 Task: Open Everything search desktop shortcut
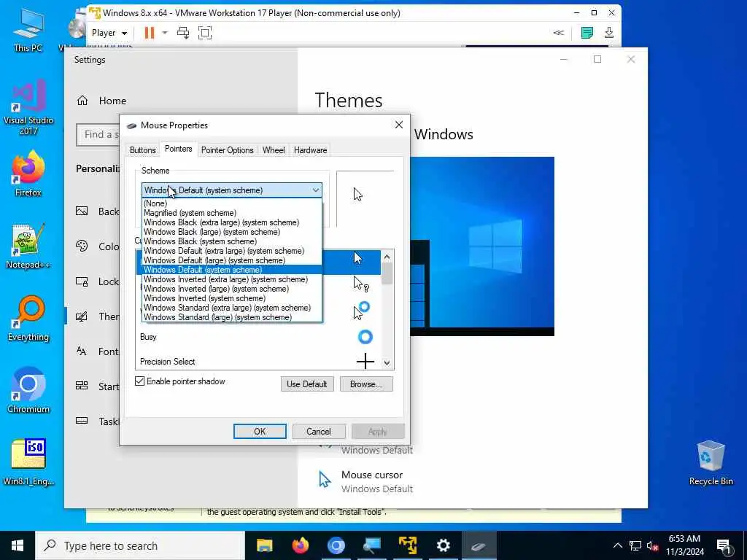tap(28, 318)
